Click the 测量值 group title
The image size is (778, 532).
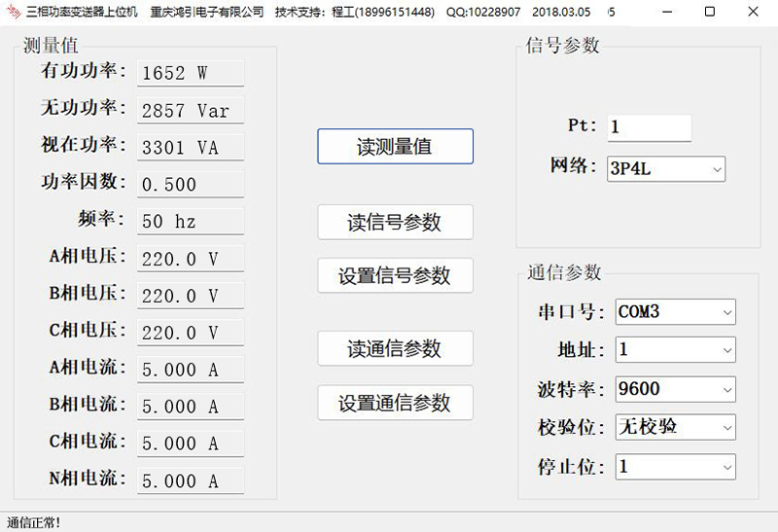(x=51, y=46)
